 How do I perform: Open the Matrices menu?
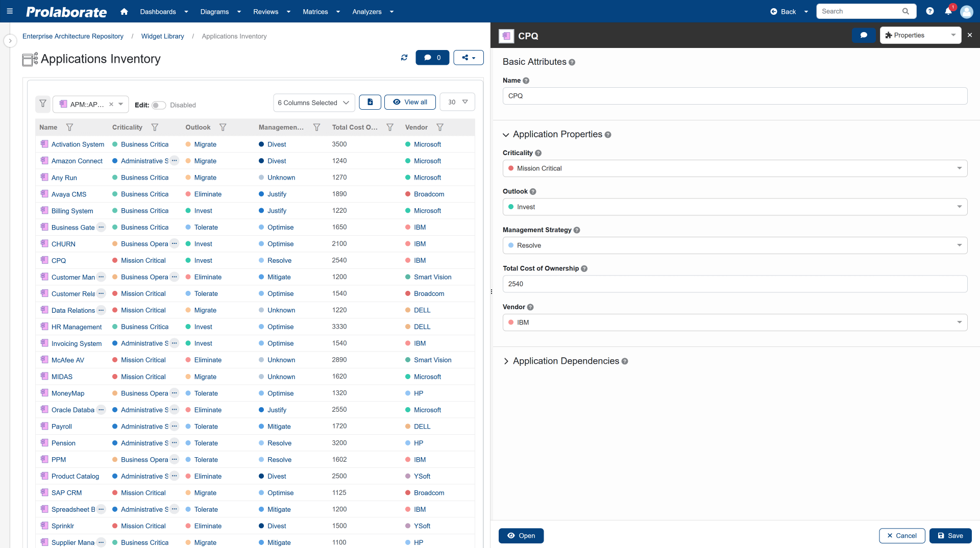click(321, 11)
